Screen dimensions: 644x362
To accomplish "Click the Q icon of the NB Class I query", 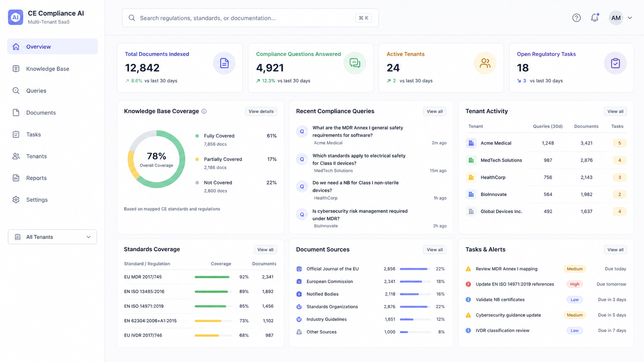I will point(302,186).
